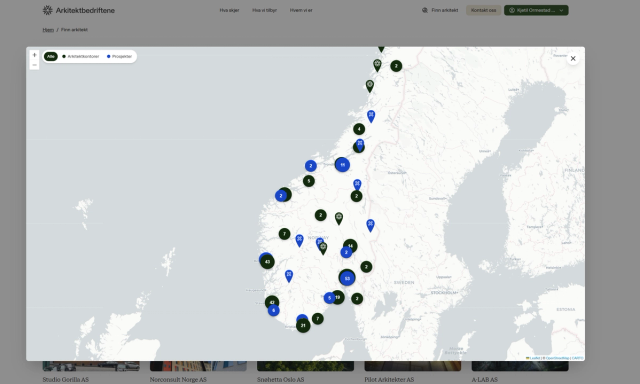
Task: Zoom out with the map minus button
Action: click(34, 65)
